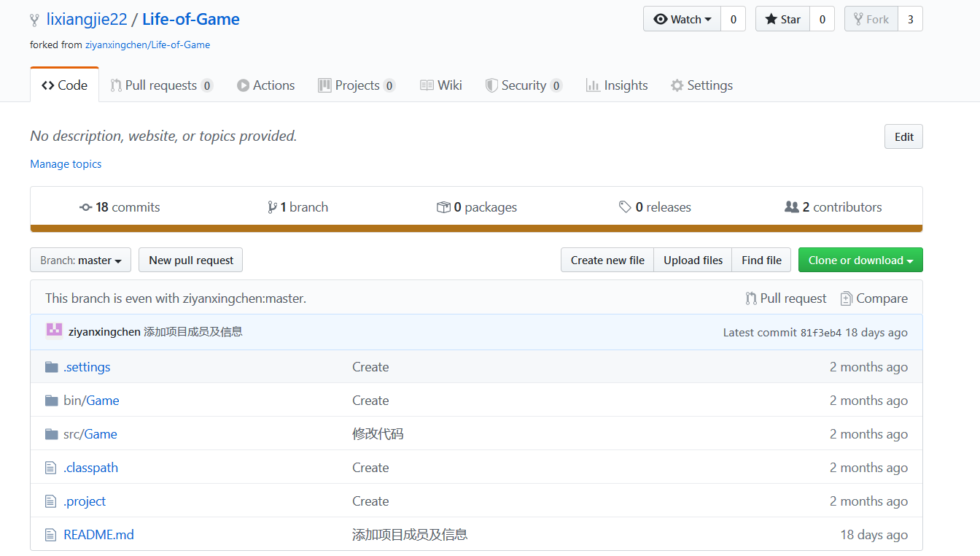Screen dimensions: 980x556
Task: Open the Insights tab
Action: [617, 85]
